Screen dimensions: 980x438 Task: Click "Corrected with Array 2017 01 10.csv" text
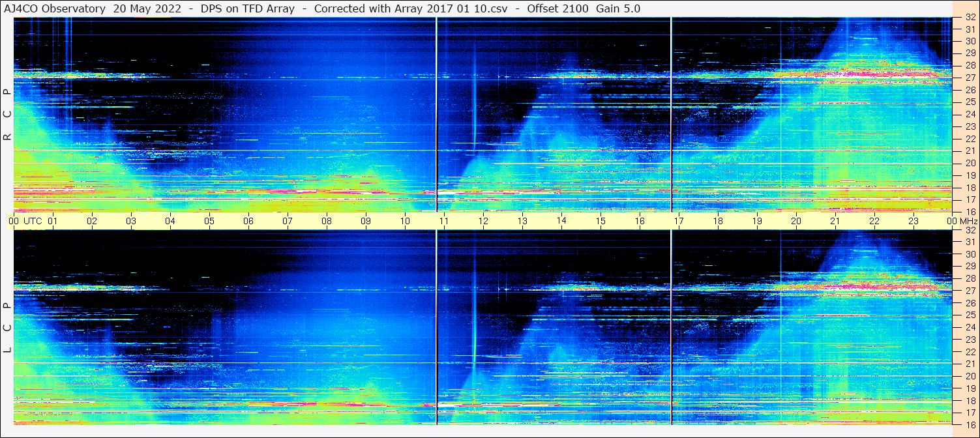[411, 8]
